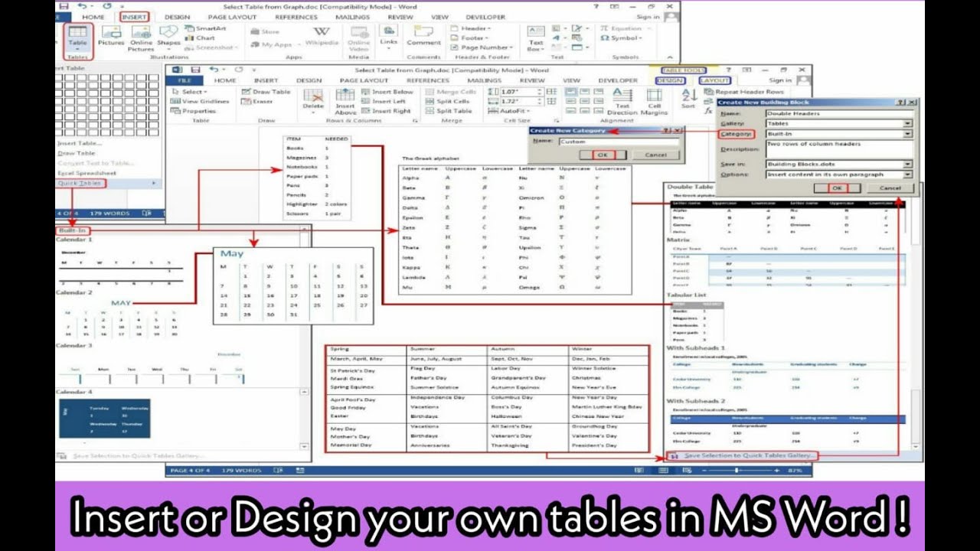Click the Properties button in the Table group
Image resolution: width=980 pixels, height=551 pixels.
[x=194, y=111]
